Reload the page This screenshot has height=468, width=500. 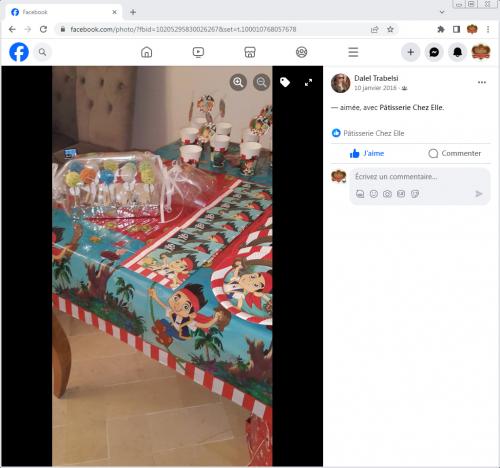point(43,29)
